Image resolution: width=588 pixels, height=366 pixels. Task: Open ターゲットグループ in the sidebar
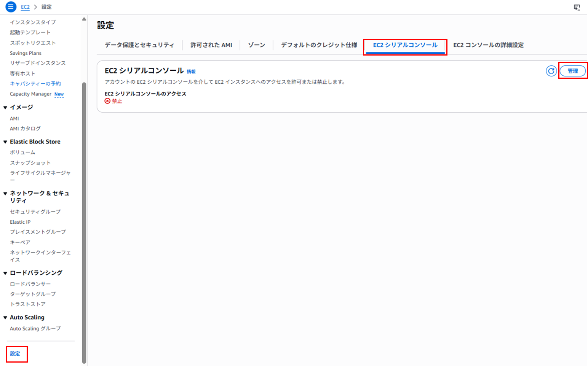[x=33, y=294]
